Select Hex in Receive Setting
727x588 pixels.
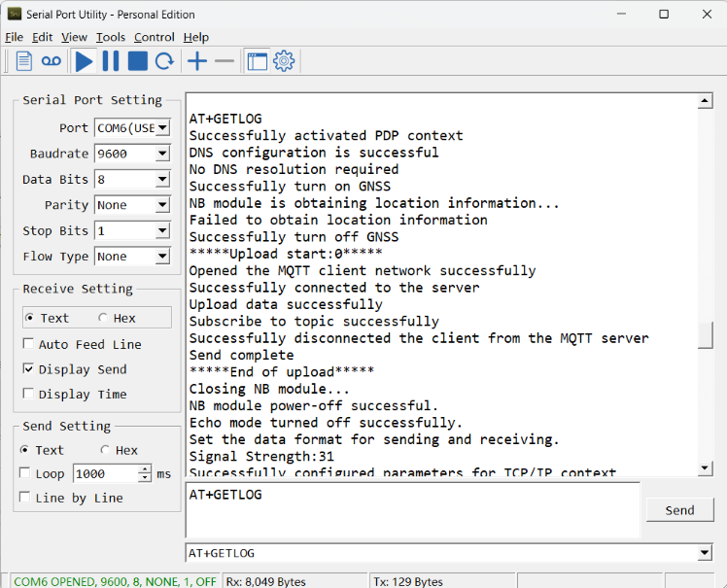pyautogui.click(x=102, y=318)
